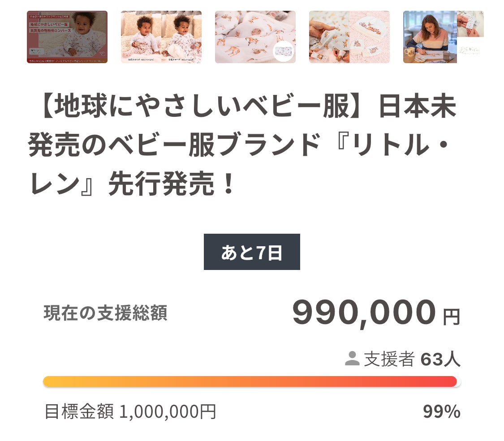Select thumbnail of woman painting at desk
The width and height of the screenshot is (504, 441).
tap(430, 38)
